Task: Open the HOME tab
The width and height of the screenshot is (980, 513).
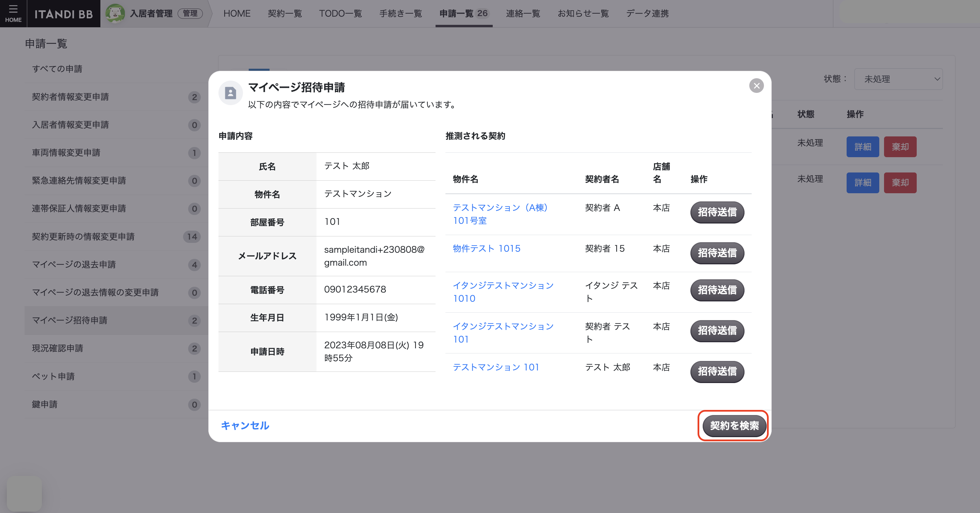Action: click(x=236, y=14)
